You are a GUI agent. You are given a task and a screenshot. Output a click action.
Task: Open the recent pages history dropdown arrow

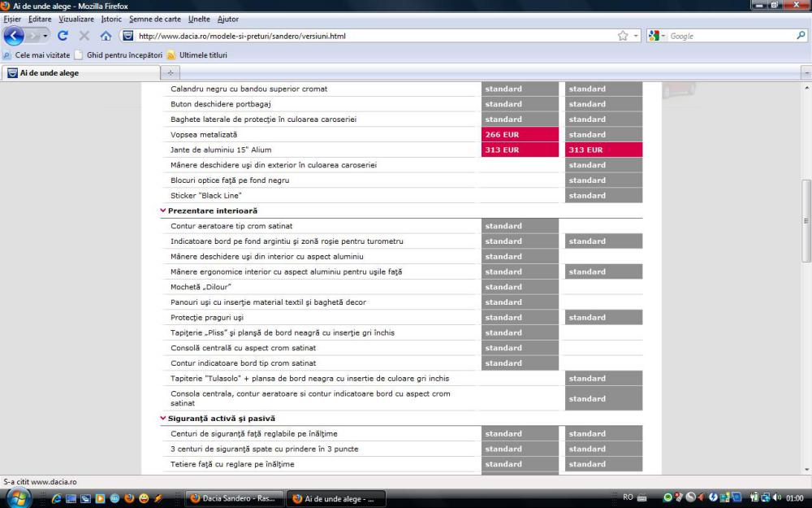point(45,36)
